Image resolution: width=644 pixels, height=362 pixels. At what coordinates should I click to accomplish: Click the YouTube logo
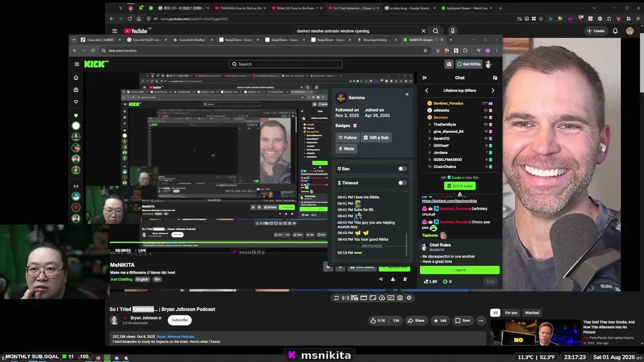click(136, 31)
